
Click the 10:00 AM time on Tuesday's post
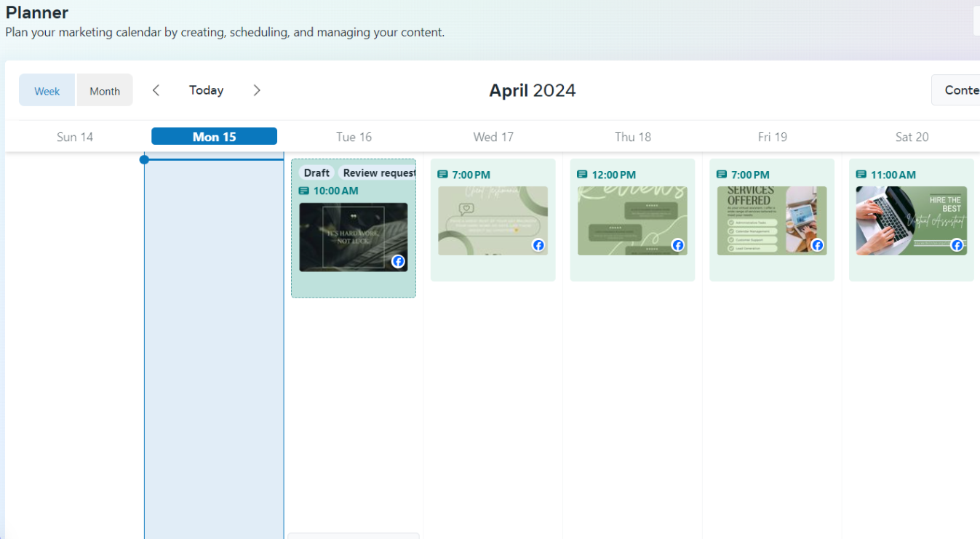336,191
